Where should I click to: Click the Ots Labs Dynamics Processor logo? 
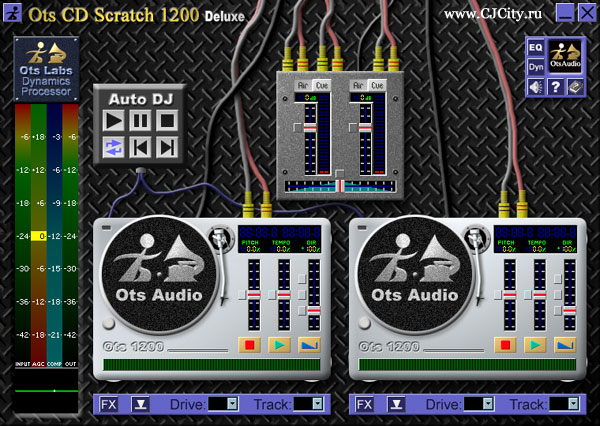point(46,69)
